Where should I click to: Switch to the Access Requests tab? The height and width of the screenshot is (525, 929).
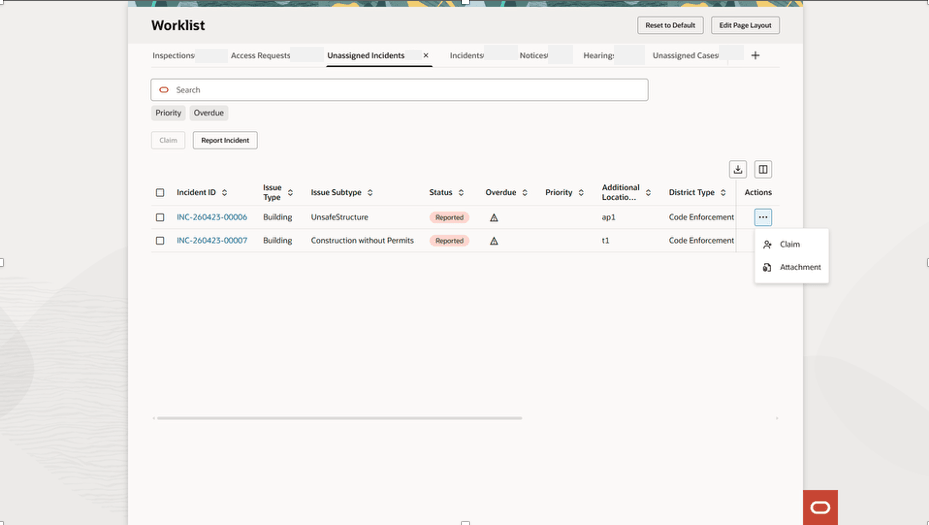tap(261, 55)
